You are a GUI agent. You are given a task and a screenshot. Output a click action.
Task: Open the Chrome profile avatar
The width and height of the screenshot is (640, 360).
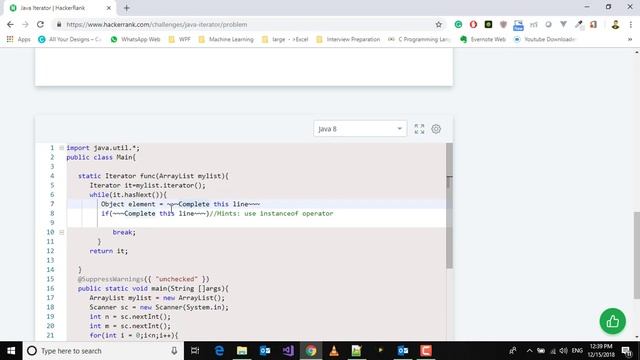[x=615, y=24]
